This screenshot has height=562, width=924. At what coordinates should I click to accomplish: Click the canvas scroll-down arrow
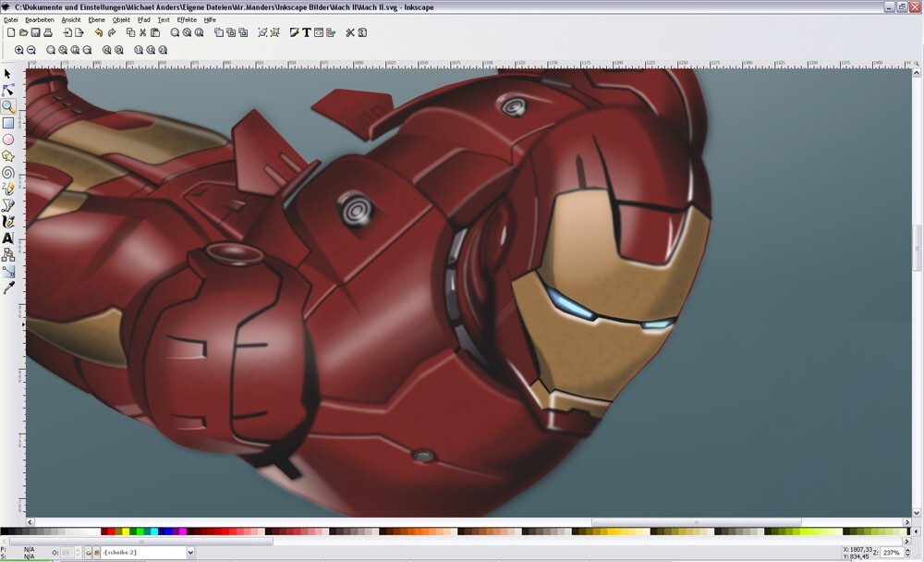[x=917, y=514]
